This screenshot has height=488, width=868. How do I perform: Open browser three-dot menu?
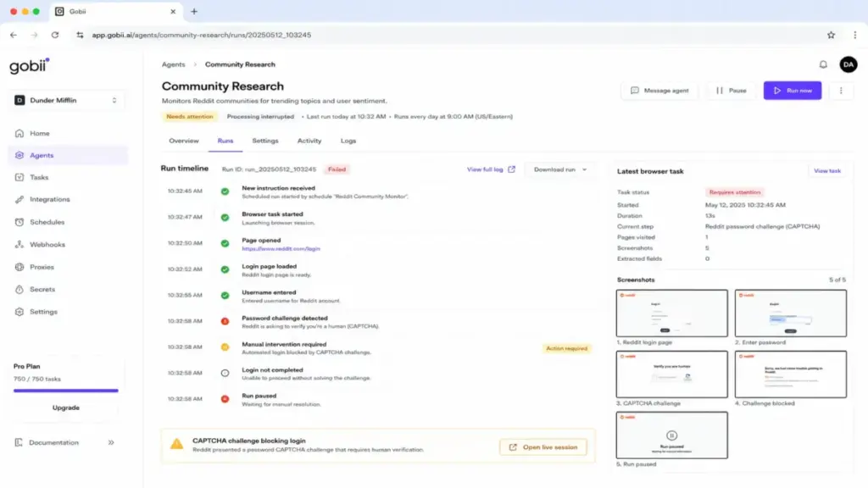pos(854,35)
